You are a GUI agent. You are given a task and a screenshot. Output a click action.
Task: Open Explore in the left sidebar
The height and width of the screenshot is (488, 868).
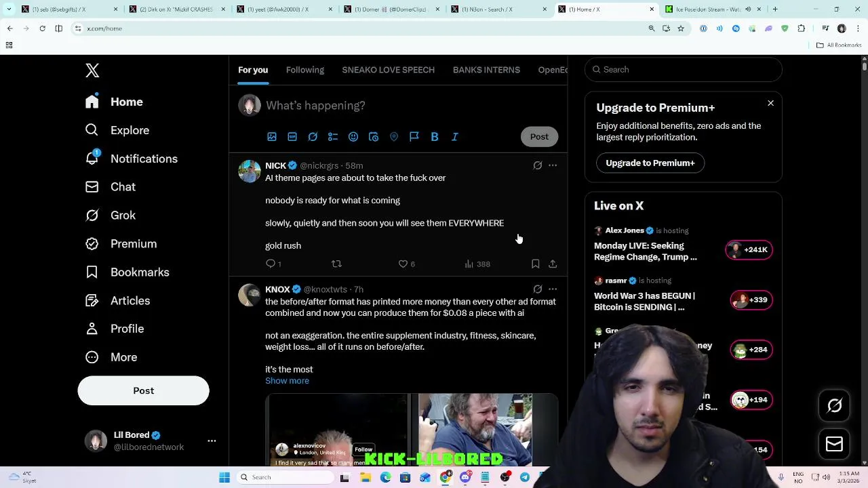pyautogui.click(x=117, y=130)
